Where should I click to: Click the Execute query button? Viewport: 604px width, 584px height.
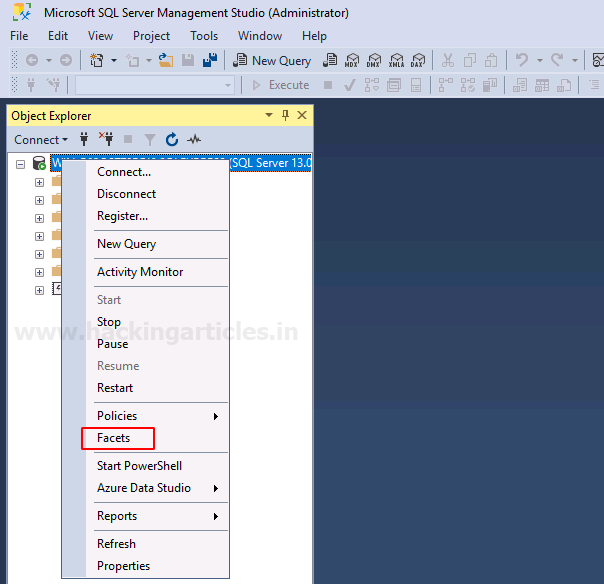(x=280, y=85)
